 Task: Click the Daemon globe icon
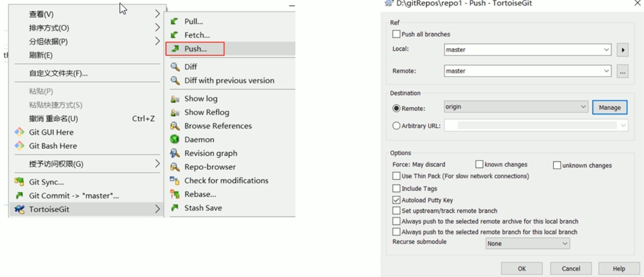(x=175, y=140)
